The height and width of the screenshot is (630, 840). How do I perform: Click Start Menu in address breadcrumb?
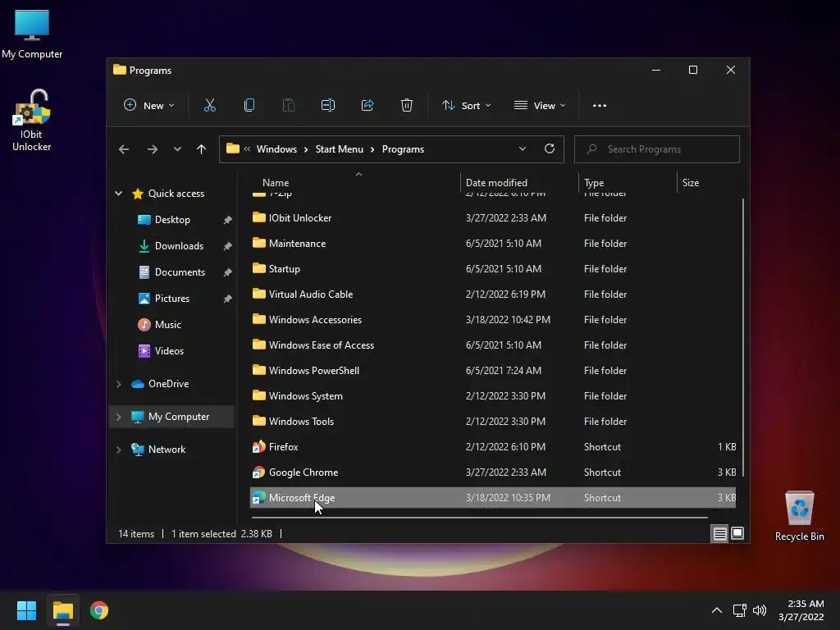pyautogui.click(x=339, y=149)
